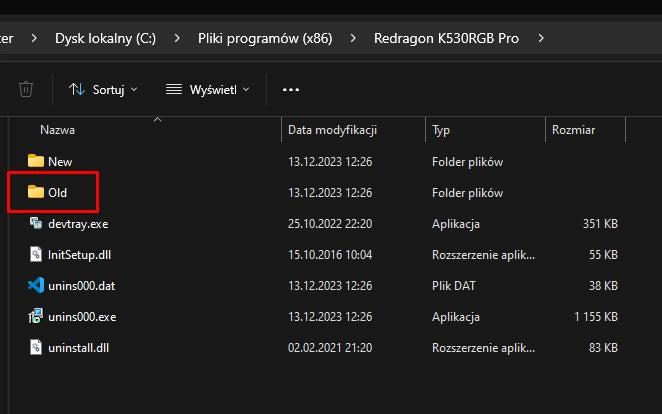
Task: Click the 83 KB size value
Action: 603,348
